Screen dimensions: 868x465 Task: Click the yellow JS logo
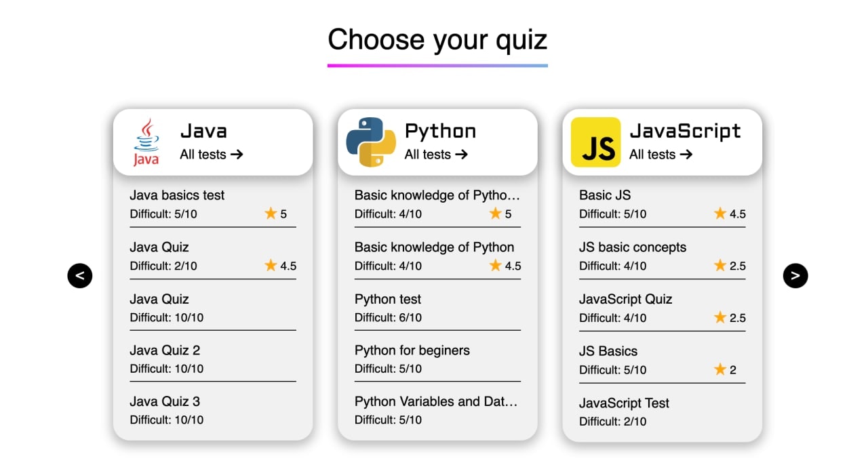(595, 142)
